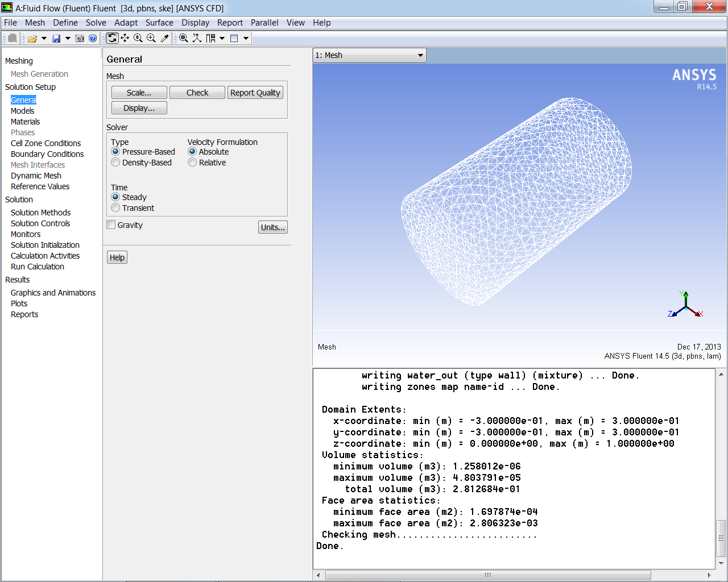Click the grayed stop icon in toolbar
The height and width of the screenshot is (582, 728).
pos(12,38)
